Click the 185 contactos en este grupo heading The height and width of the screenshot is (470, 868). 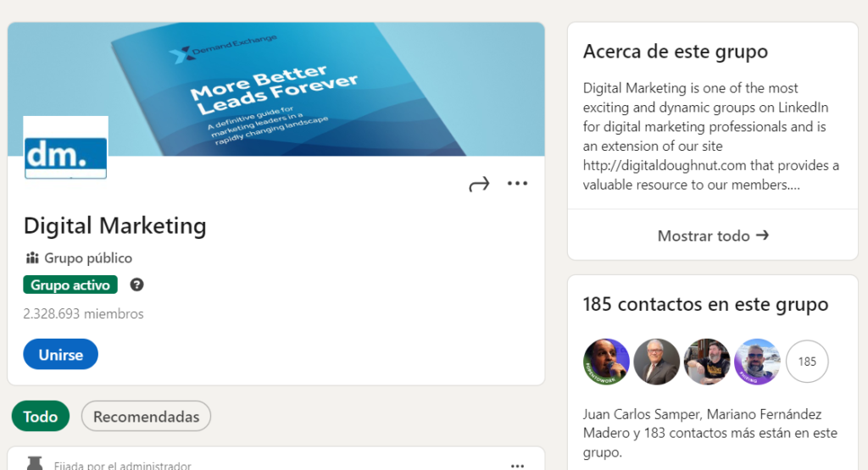coord(706,304)
